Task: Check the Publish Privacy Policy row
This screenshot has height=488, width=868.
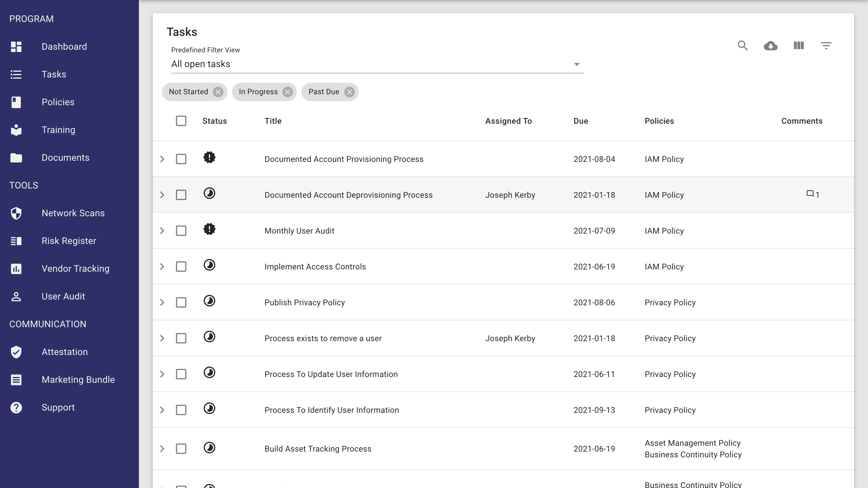Action: 181,302
